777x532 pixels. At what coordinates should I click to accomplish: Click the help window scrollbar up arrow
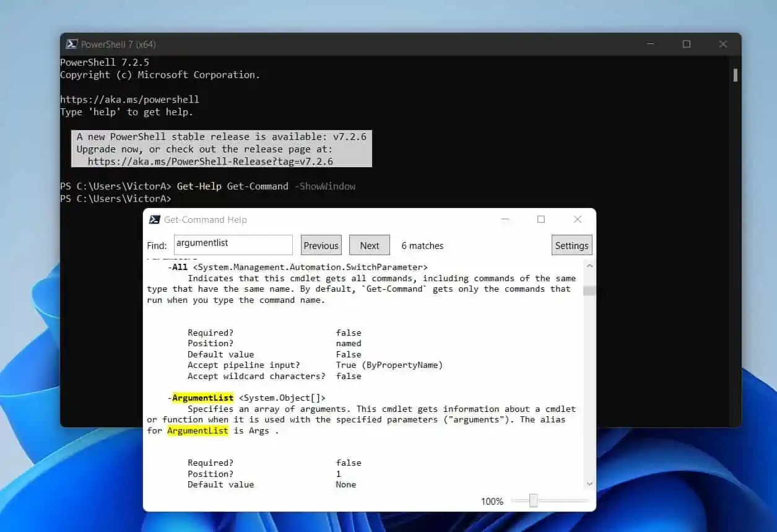(x=589, y=266)
